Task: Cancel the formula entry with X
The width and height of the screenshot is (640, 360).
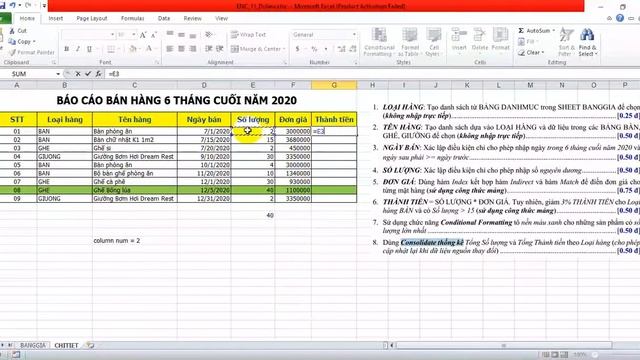Action: point(78,74)
